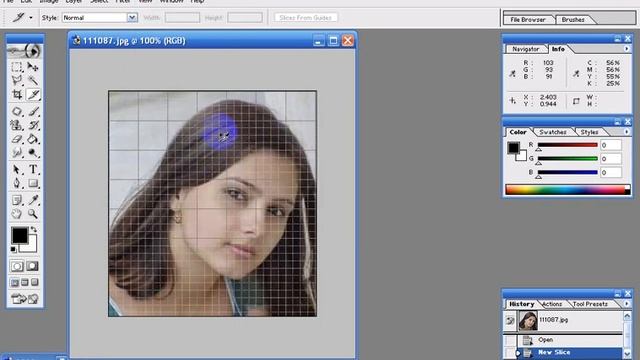Select the Crop tool
The width and height of the screenshot is (640, 360).
[17, 95]
